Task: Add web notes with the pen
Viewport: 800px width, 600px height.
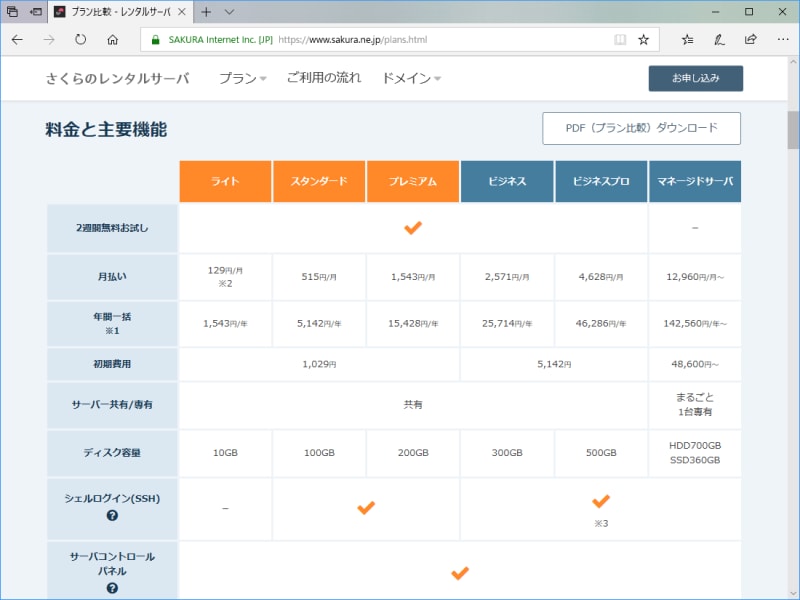Action: click(719, 40)
